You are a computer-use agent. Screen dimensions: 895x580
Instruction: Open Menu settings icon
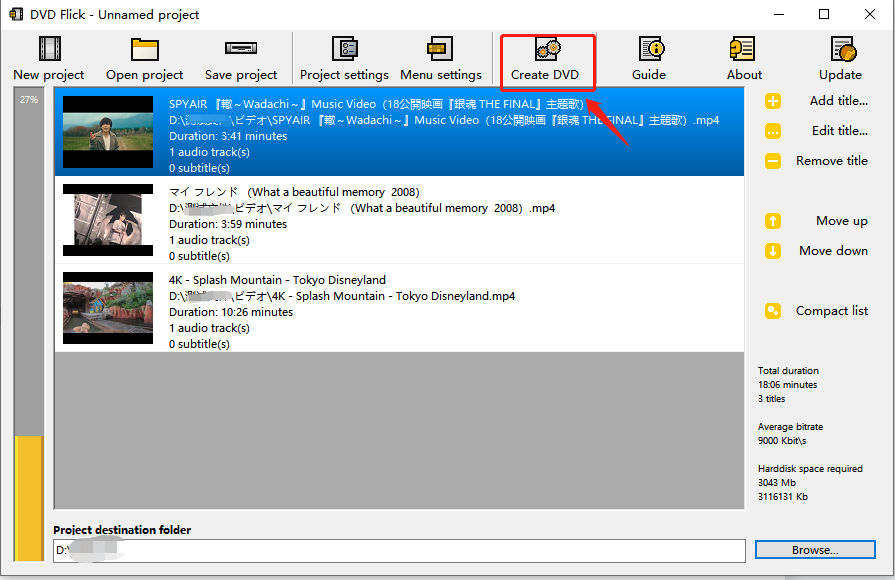[440, 49]
